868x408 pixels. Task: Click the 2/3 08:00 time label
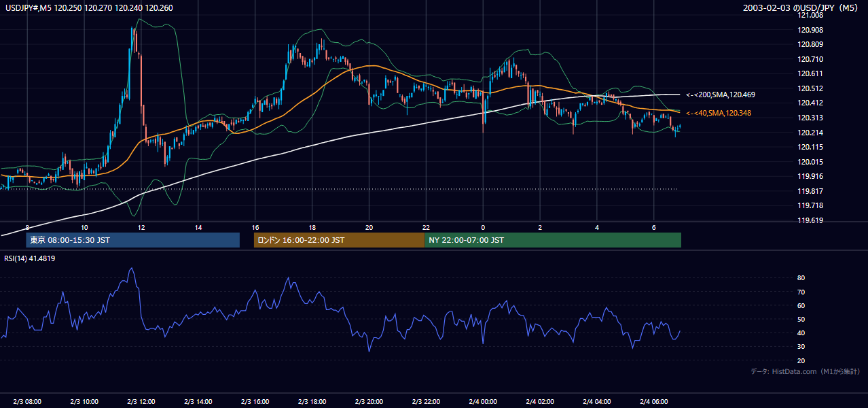click(27, 402)
